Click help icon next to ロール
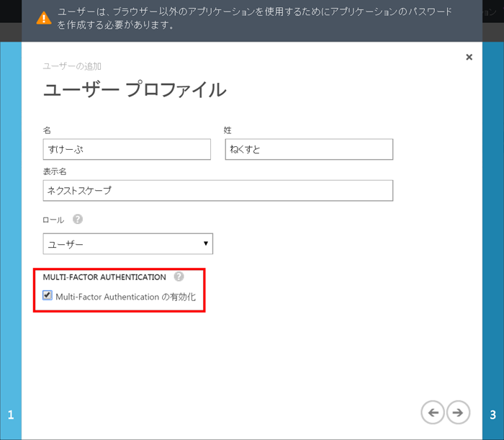Viewport: 504px width, 440px height. (78, 220)
